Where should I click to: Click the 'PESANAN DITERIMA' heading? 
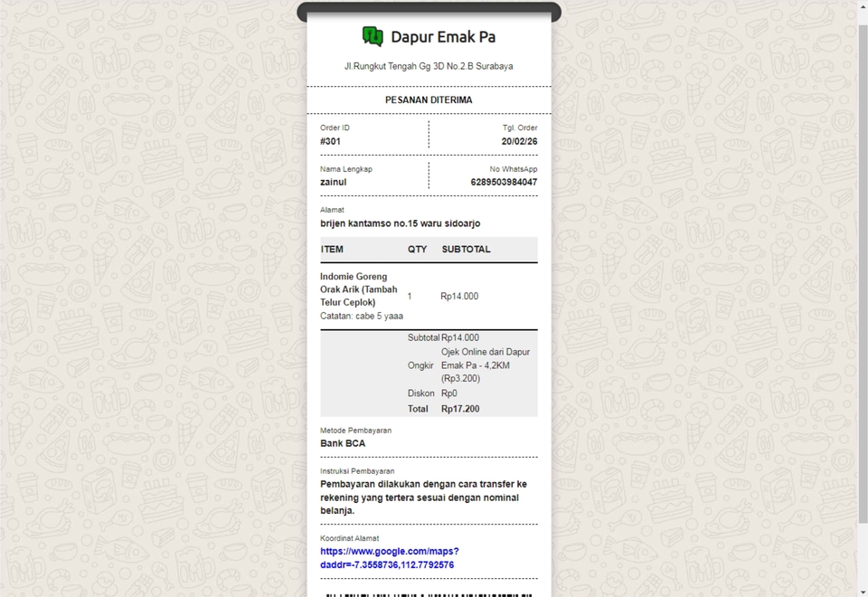tap(429, 100)
